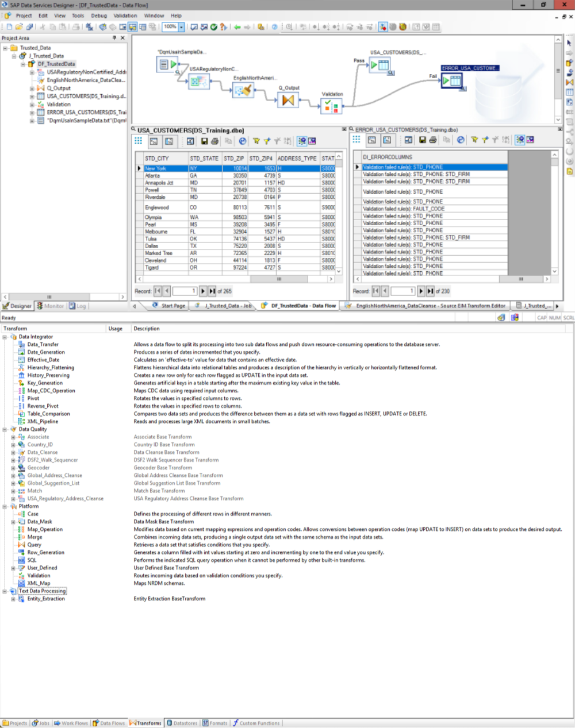Go to next record in USA_CUSTOMERS view
Viewport: 575px width, 728px height.
click(x=203, y=291)
